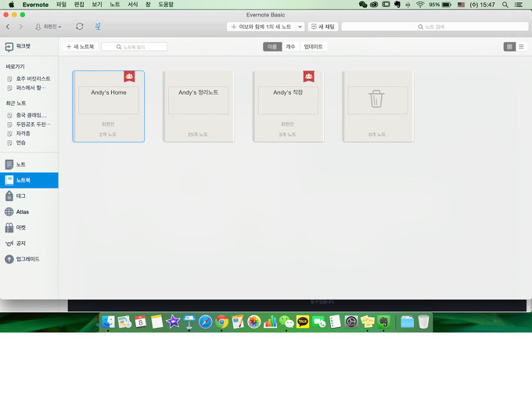Open shortcut 퍼스에서 할…
Image resolution: width=532 pixels, height=399 pixels.
point(27,88)
